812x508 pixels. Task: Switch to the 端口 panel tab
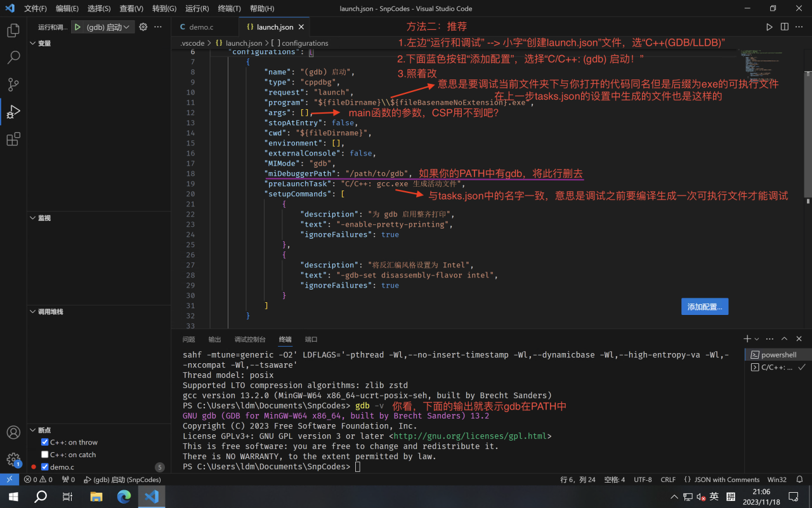click(311, 339)
